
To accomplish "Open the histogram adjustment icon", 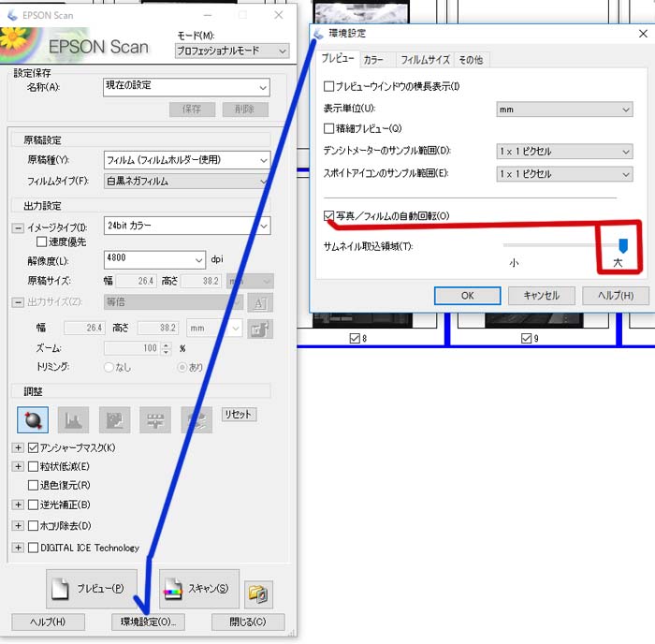I will click(x=73, y=419).
